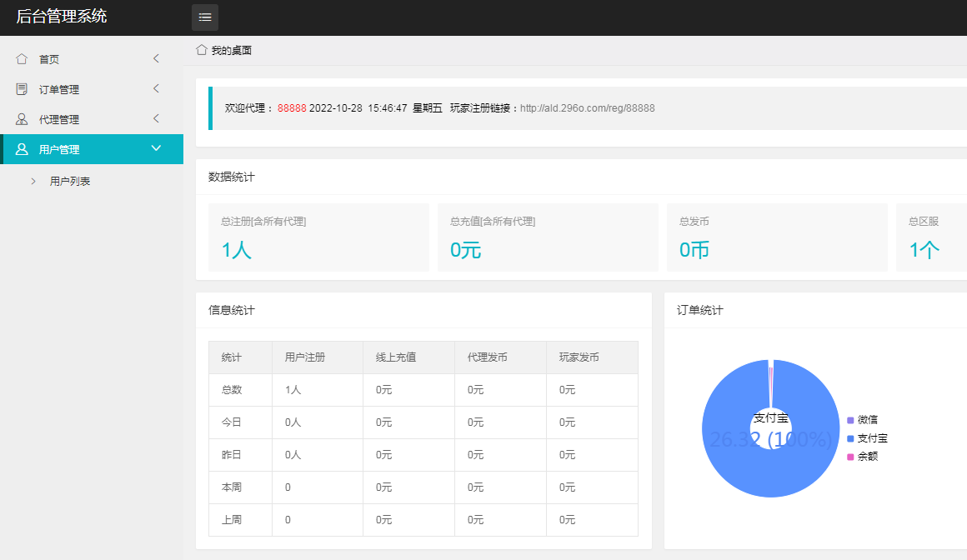Click the user icon beside 用户管理
The height and width of the screenshot is (560, 967).
click(x=22, y=149)
